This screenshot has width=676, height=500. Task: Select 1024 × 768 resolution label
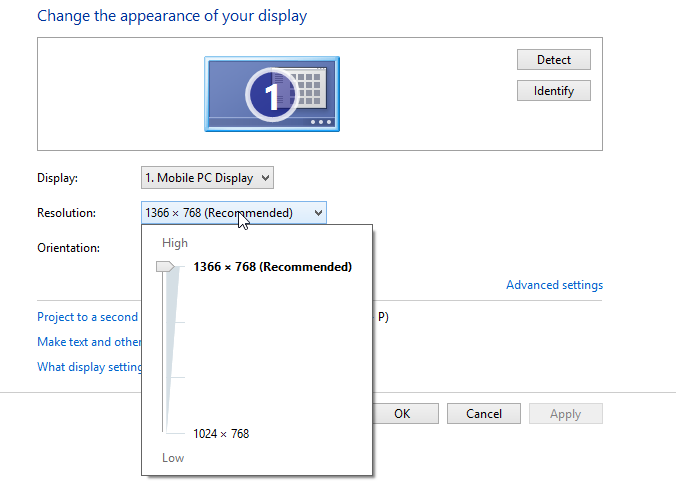[x=221, y=434]
